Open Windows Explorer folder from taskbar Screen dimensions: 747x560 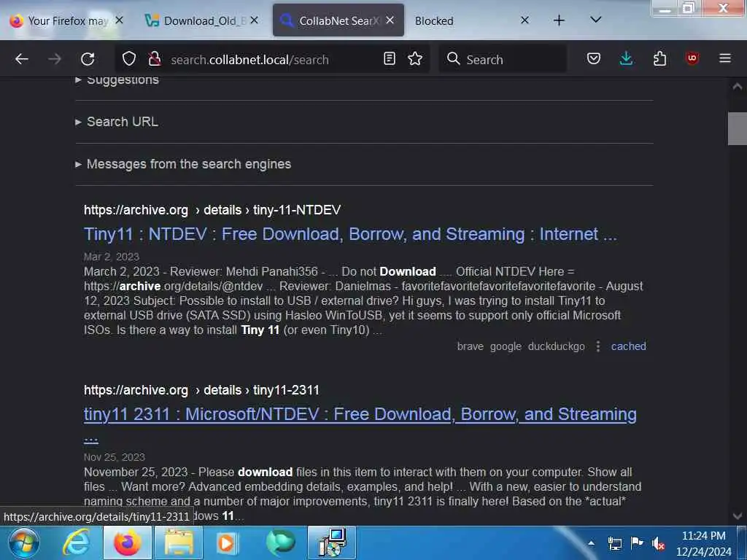point(178,542)
